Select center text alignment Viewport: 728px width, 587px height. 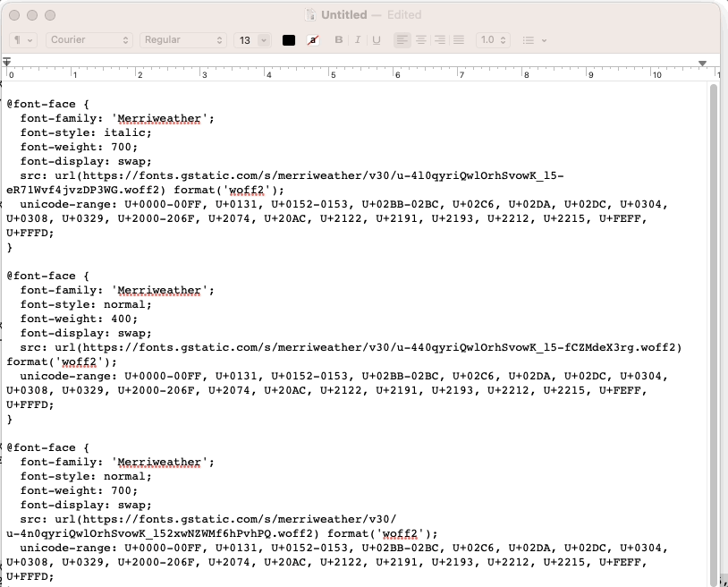click(x=419, y=39)
